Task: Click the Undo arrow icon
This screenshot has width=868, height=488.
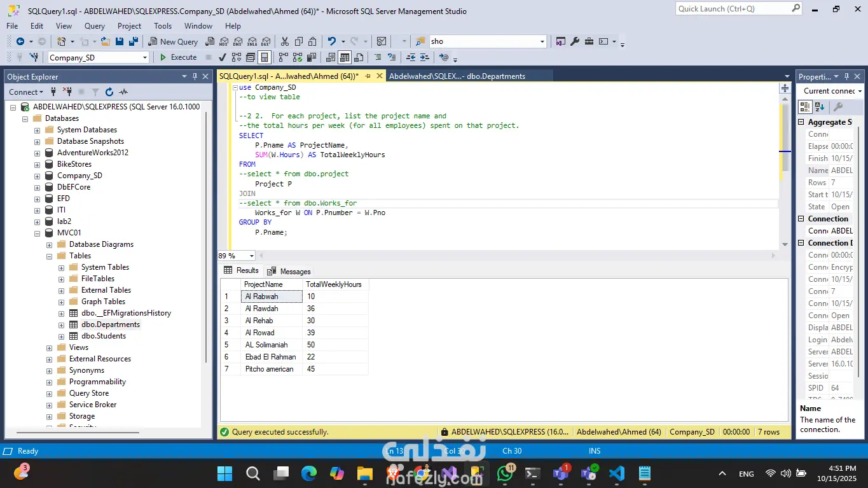Action: point(331,41)
